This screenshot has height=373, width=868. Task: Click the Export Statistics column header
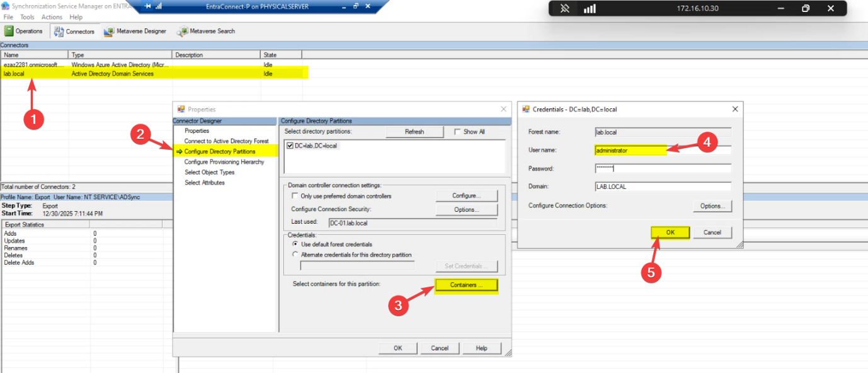point(45,224)
